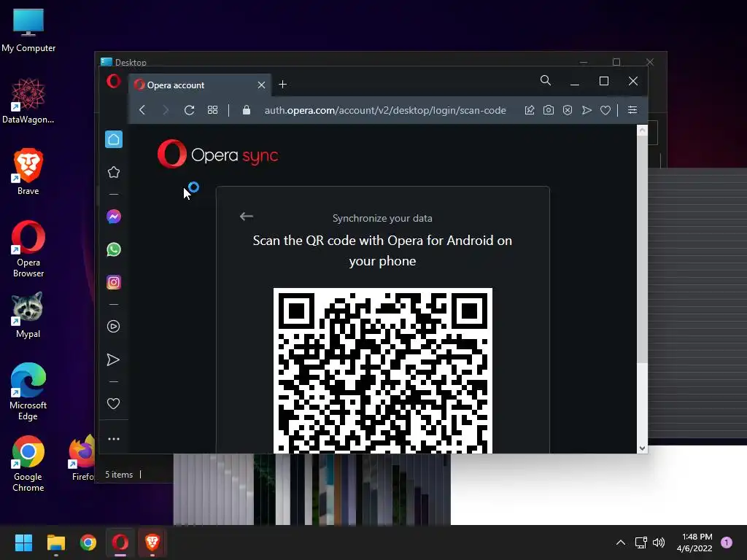Open Easy Setup settings sliders icon
This screenshot has height=560, width=747.
pyautogui.click(x=632, y=110)
